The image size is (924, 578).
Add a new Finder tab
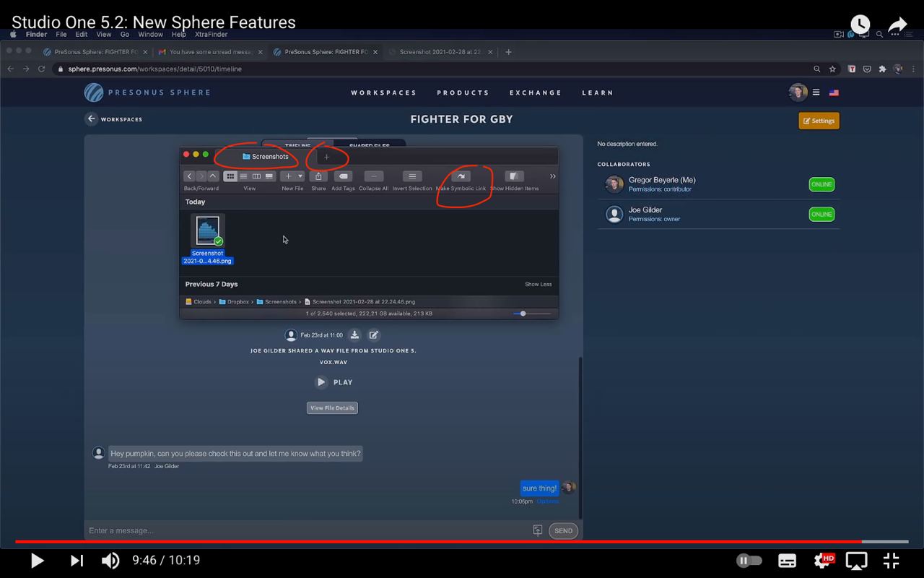click(x=326, y=157)
